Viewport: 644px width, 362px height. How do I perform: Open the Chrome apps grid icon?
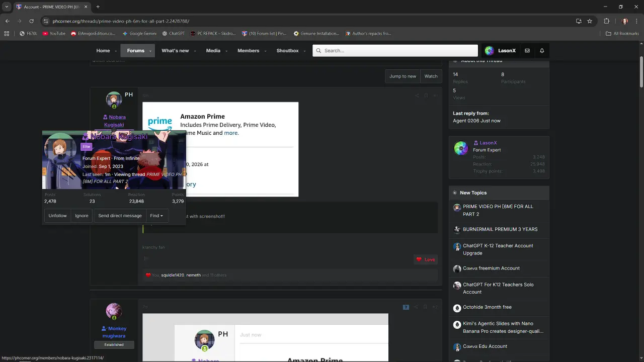(x=7, y=34)
